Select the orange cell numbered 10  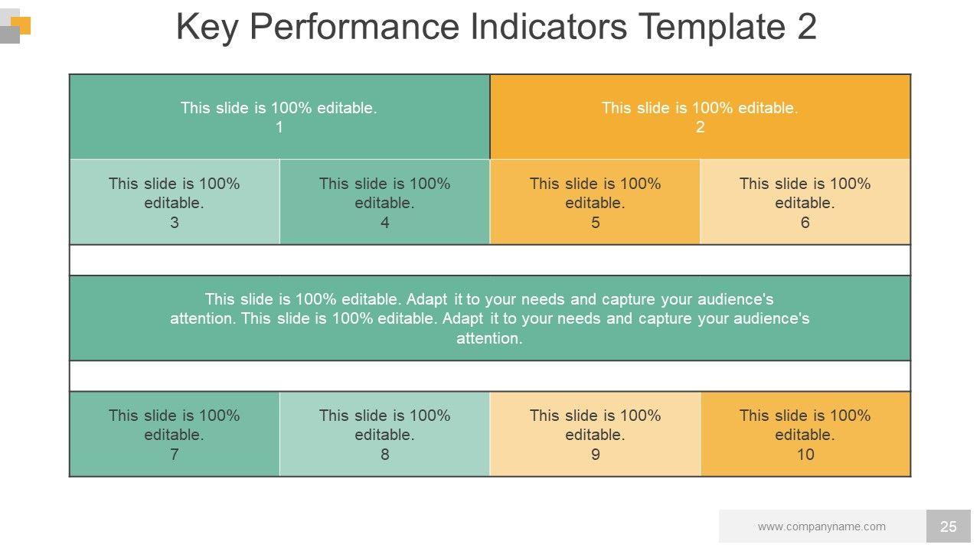click(x=805, y=435)
